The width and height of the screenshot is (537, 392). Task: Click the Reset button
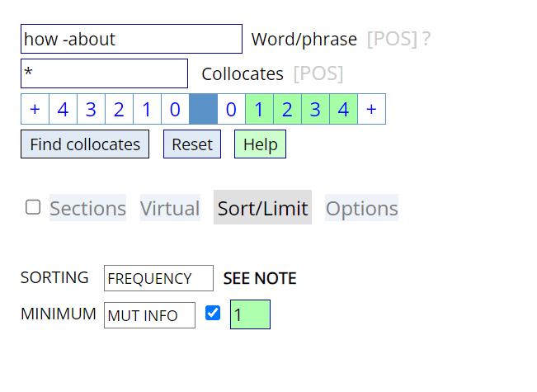pyautogui.click(x=192, y=144)
